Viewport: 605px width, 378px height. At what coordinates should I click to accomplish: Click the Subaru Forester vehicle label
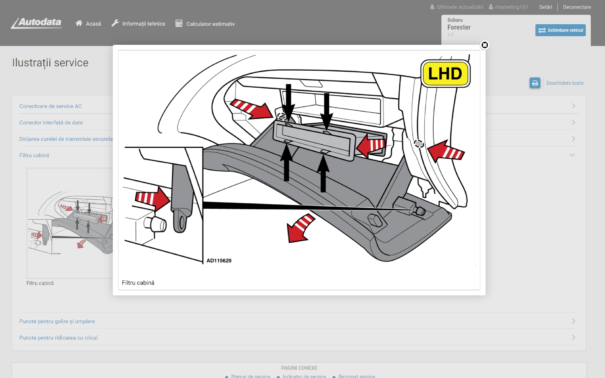pyautogui.click(x=459, y=27)
